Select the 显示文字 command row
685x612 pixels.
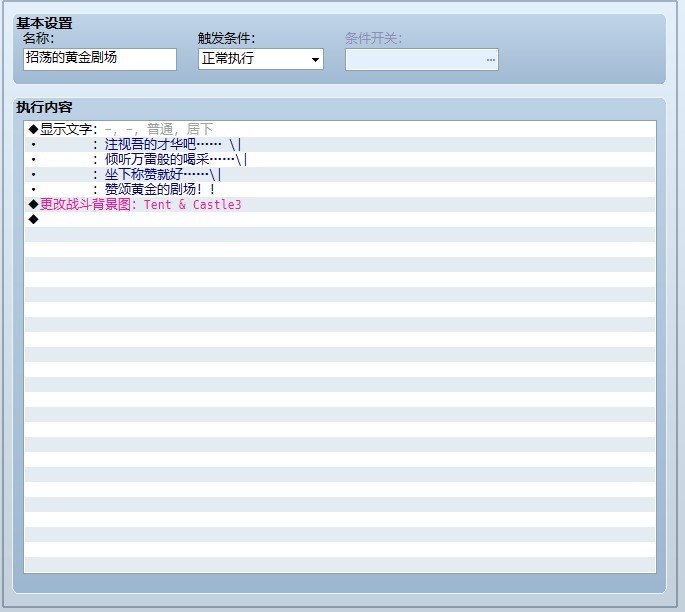click(339, 129)
